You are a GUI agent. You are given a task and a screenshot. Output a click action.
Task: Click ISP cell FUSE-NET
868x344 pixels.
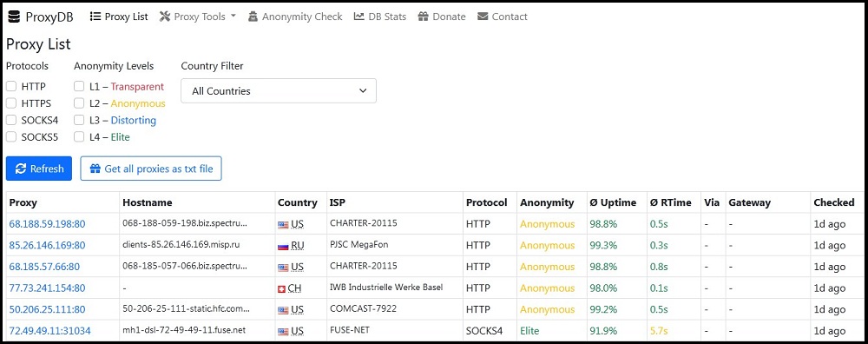tap(349, 329)
